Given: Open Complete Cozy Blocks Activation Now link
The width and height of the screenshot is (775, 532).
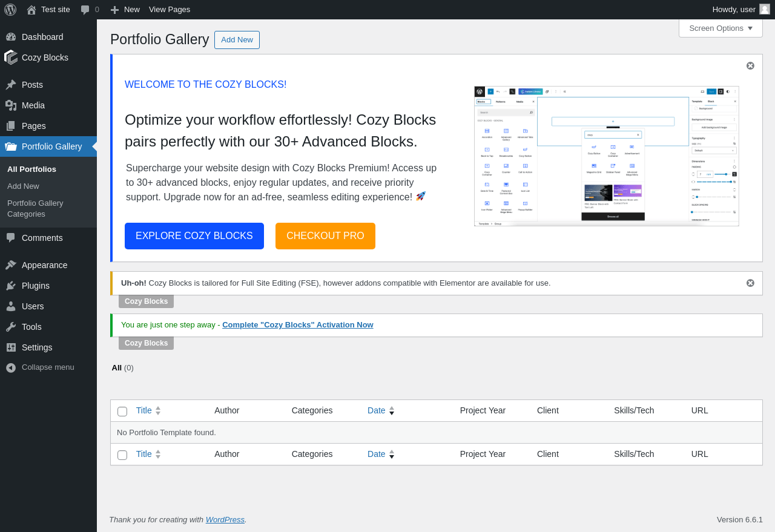Looking at the screenshot, I should [x=298, y=325].
